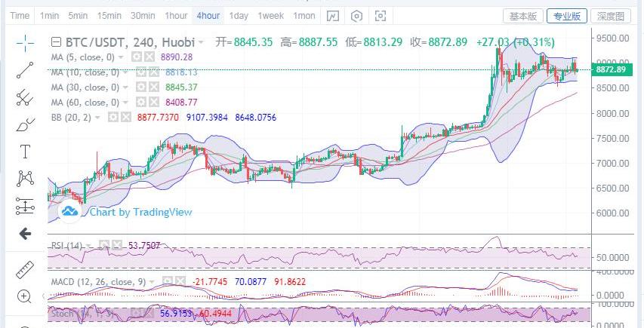Select the 15min interval tab
The width and height of the screenshot is (644, 328).
(109, 16)
